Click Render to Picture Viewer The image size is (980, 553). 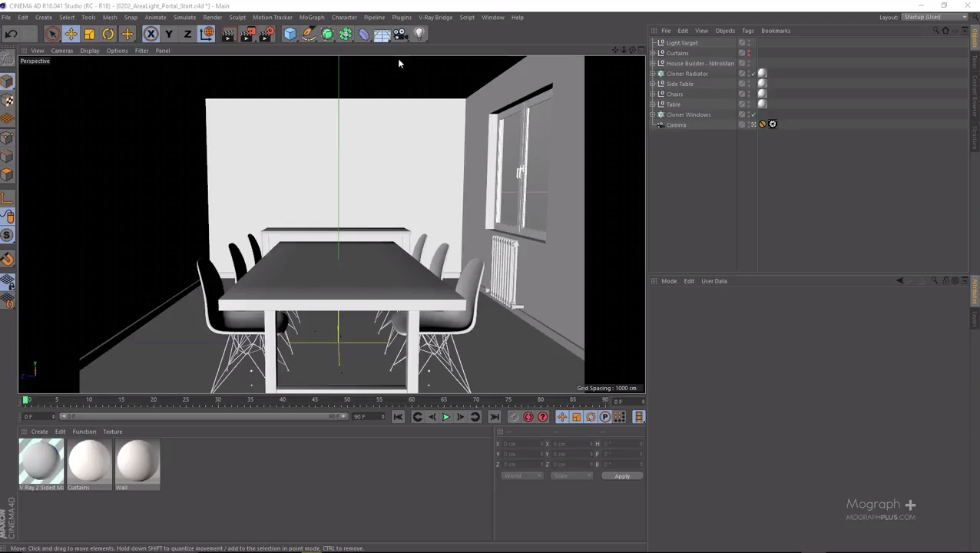pos(247,33)
